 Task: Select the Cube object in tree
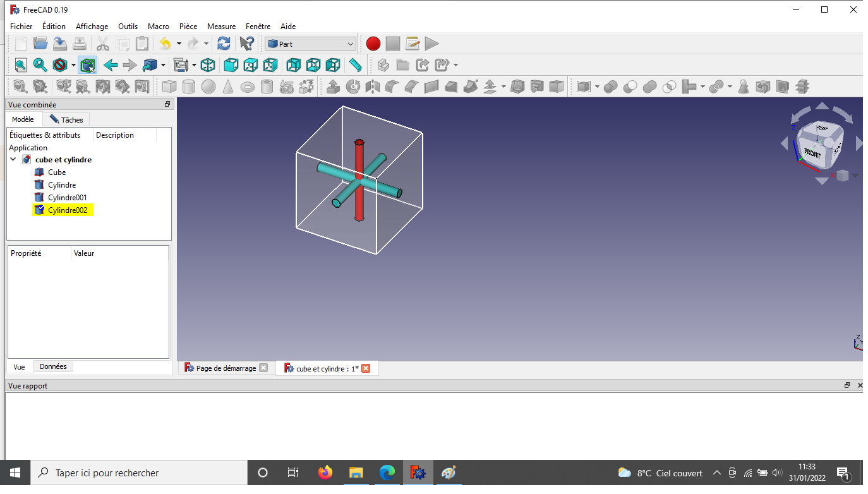[57, 172]
